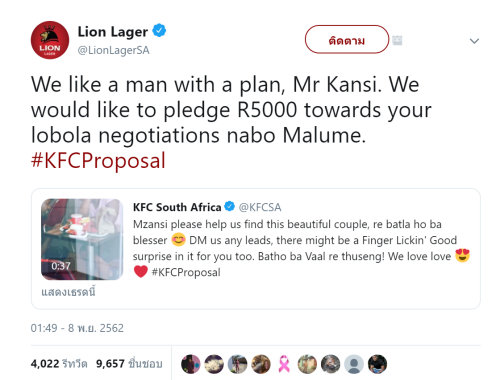The height and width of the screenshot is (380, 500).
Task: Click the 0:37 video duration marker
Action: tap(61, 266)
